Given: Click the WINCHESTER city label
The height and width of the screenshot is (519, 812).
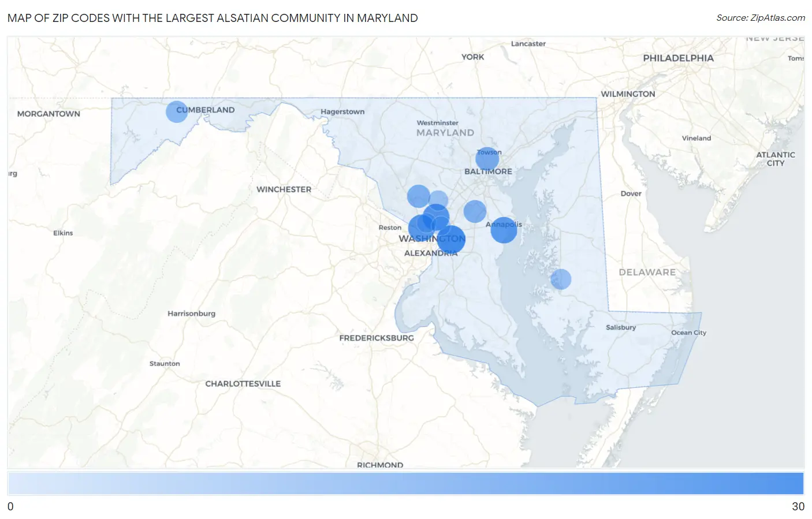Looking at the screenshot, I should click(x=284, y=189).
